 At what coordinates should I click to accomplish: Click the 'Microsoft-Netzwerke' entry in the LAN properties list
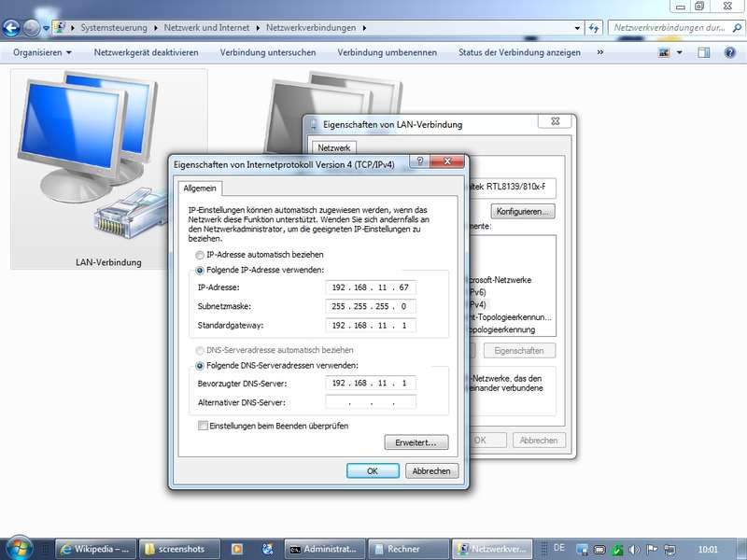(500, 280)
